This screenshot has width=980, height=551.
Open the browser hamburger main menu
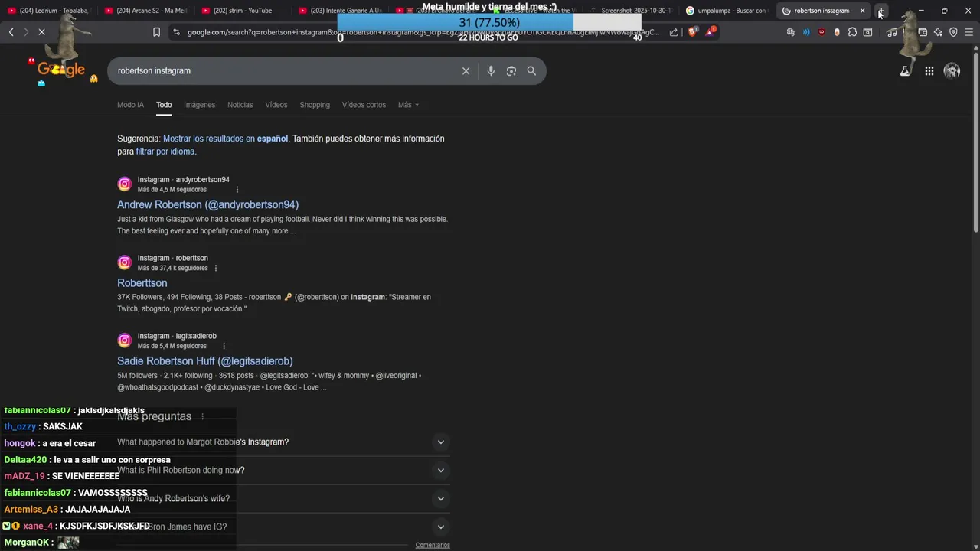coord(969,32)
